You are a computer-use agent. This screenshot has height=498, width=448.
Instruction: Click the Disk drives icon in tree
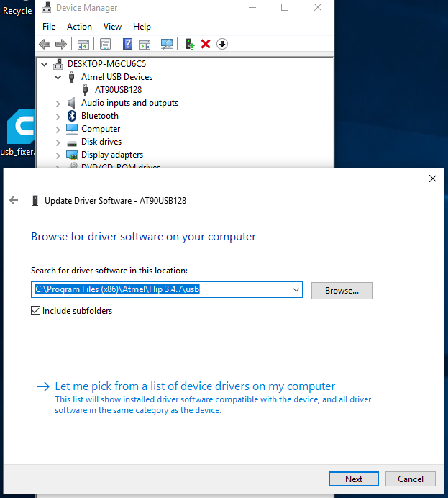72,143
